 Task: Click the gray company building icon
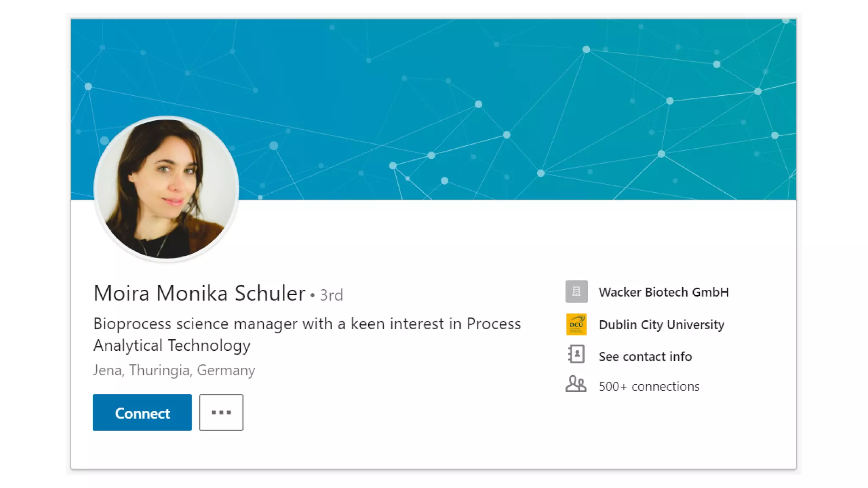click(576, 291)
